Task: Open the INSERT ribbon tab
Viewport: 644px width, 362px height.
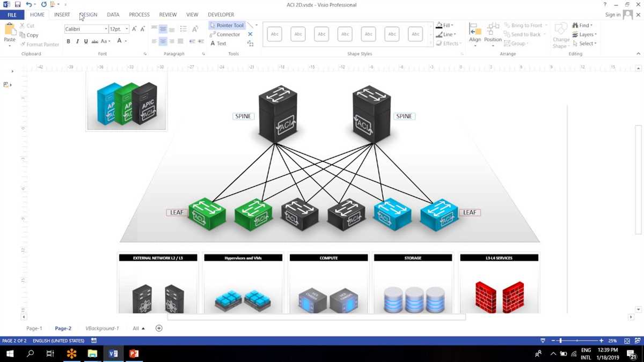Action: point(62,14)
